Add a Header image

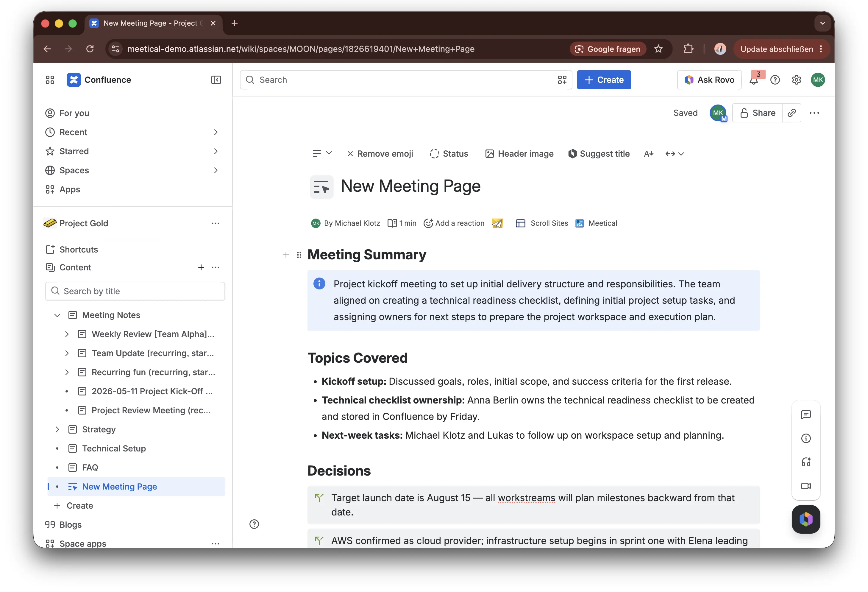click(x=519, y=154)
